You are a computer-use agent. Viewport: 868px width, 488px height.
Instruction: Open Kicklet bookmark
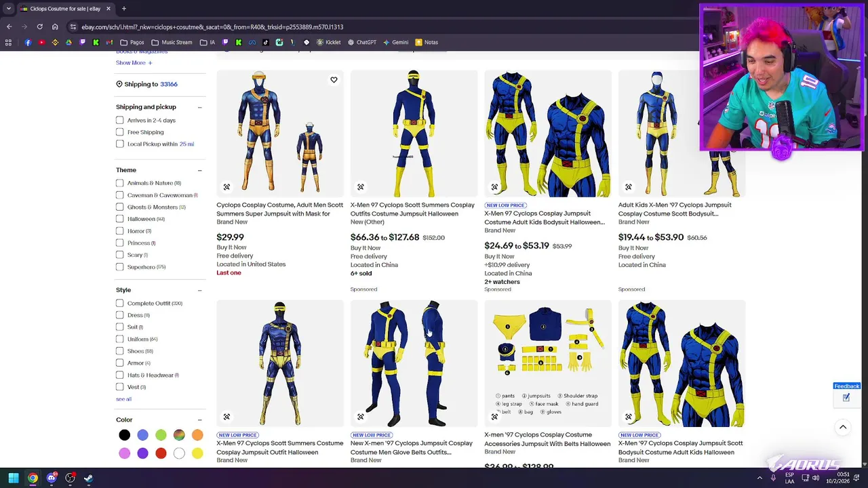328,42
